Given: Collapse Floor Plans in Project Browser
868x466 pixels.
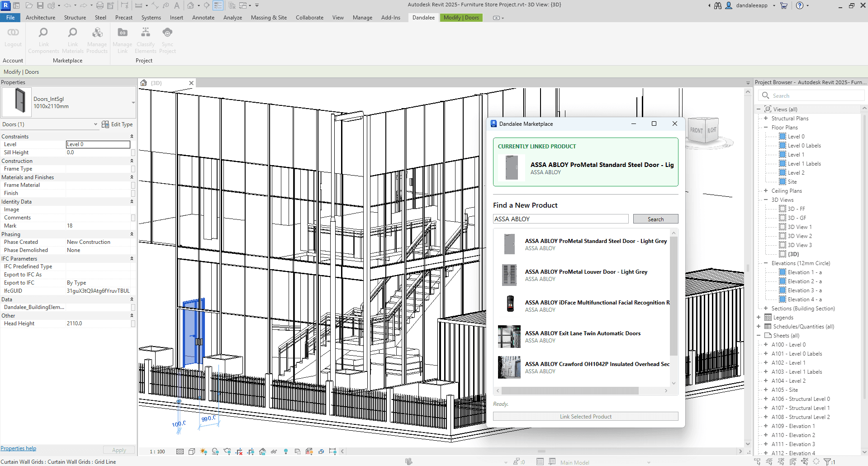Looking at the screenshot, I should point(766,128).
